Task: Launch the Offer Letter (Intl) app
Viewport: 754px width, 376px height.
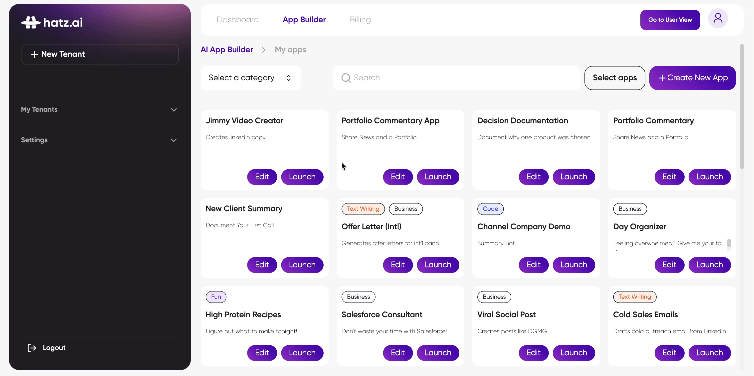Action: point(438,264)
